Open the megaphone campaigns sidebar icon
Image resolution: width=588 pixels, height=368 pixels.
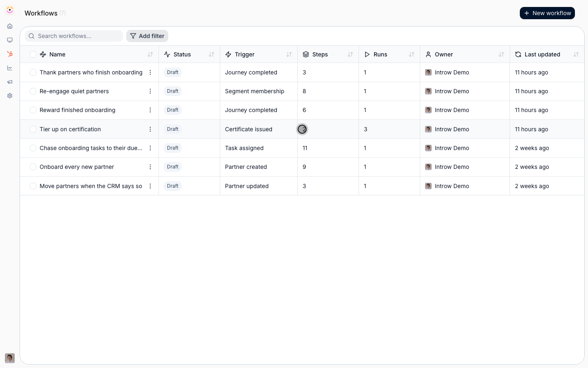(10, 82)
